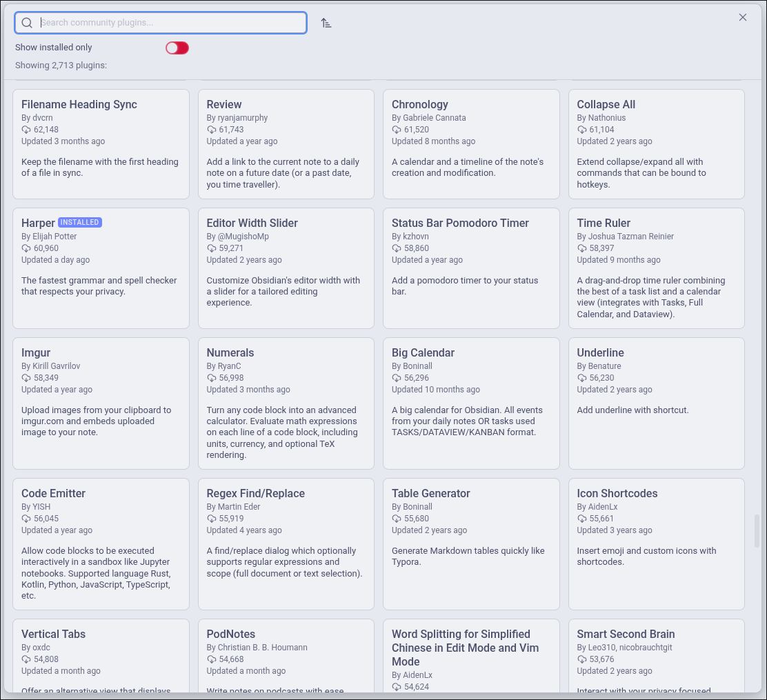
Task: View the Numerals plugin card
Action: click(x=286, y=403)
